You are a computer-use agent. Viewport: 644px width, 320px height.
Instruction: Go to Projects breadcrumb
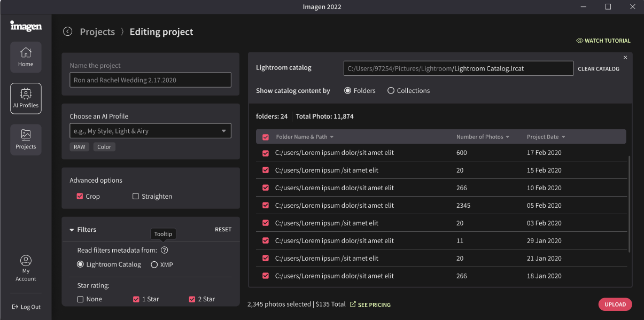pos(97,32)
